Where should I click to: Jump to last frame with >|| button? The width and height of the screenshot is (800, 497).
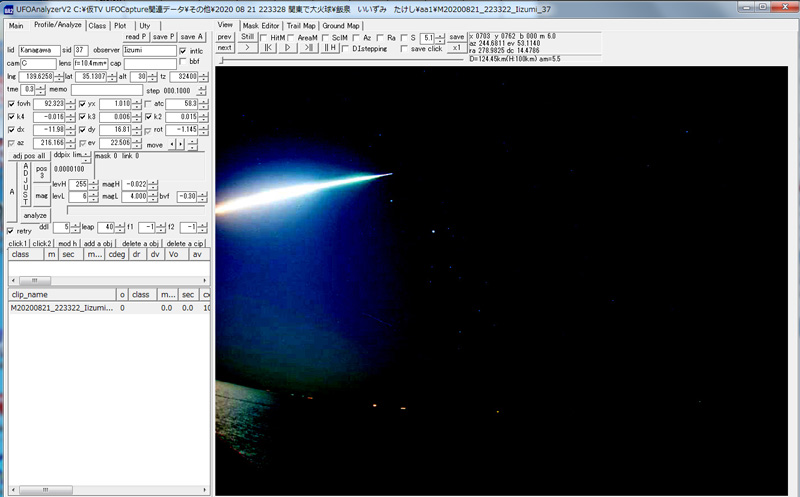click(309, 47)
